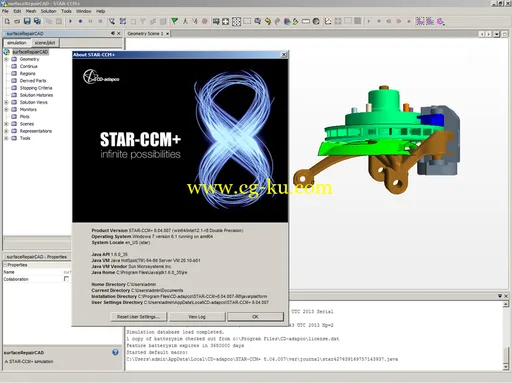This screenshot has height=383, width=512.
Task: Click the colored cube Scene icon
Action: click(287, 22)
